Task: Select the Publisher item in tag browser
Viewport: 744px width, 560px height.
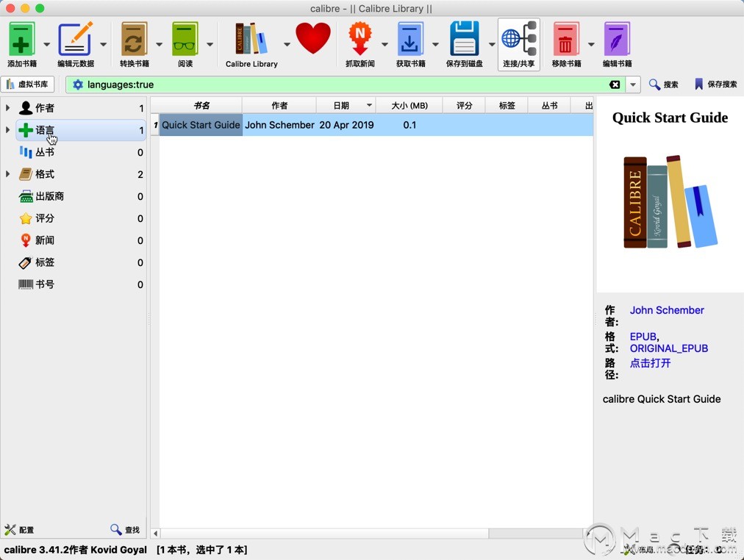Action: point(81,196)
